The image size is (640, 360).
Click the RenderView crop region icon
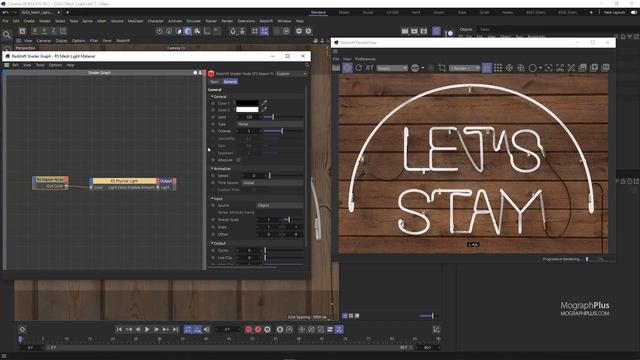coord(442,68)
